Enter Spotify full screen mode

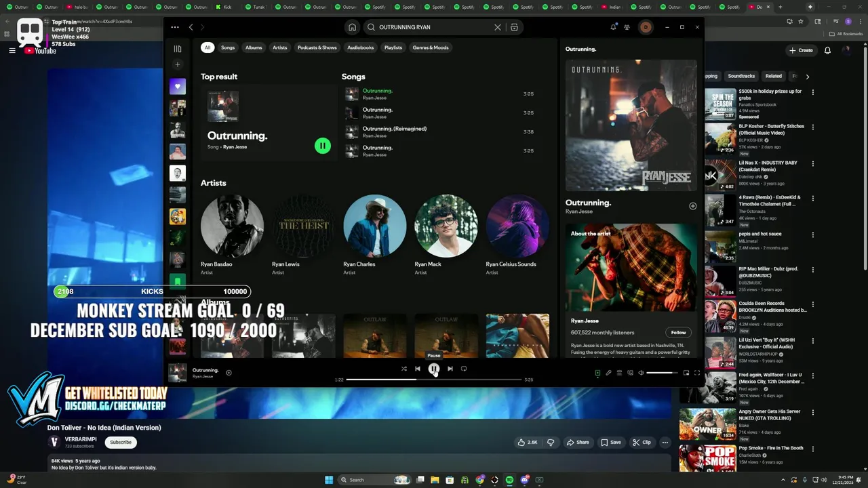click(x=696, y=373)
